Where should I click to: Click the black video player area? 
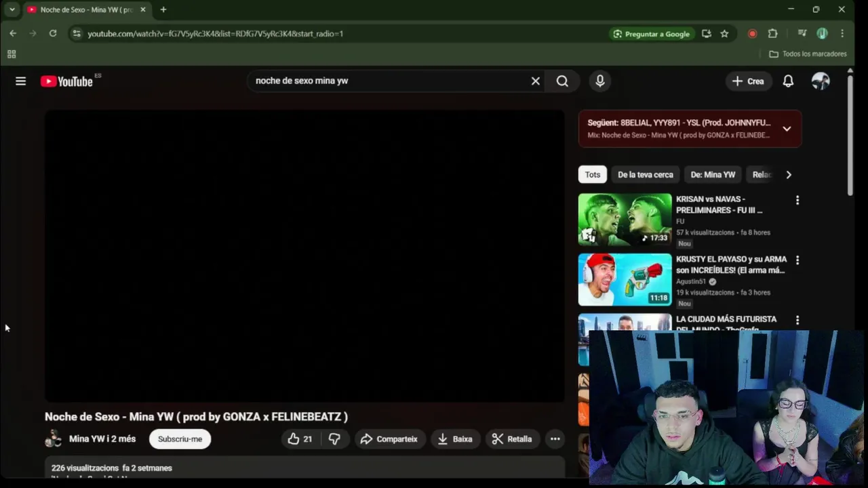(304, 256)
